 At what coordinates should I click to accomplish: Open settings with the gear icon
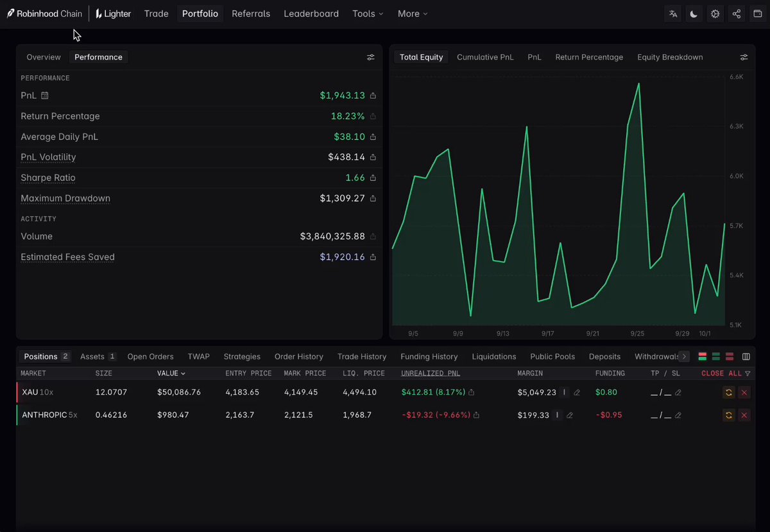715,13
